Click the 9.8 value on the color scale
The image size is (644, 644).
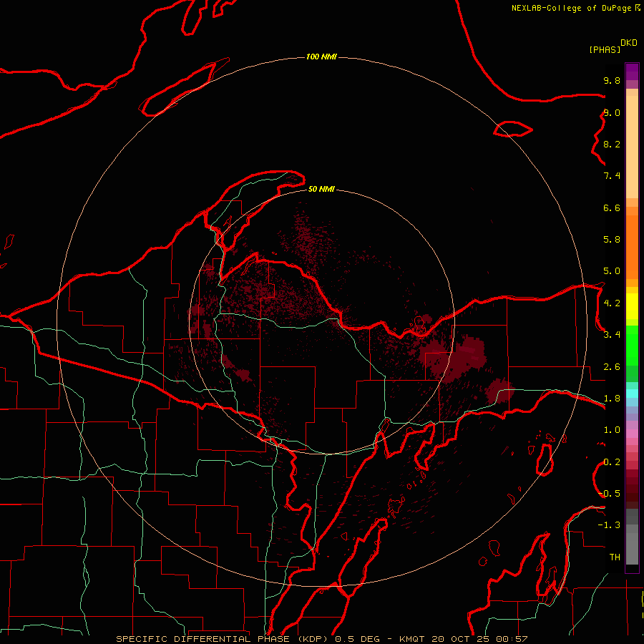(612, 80)
